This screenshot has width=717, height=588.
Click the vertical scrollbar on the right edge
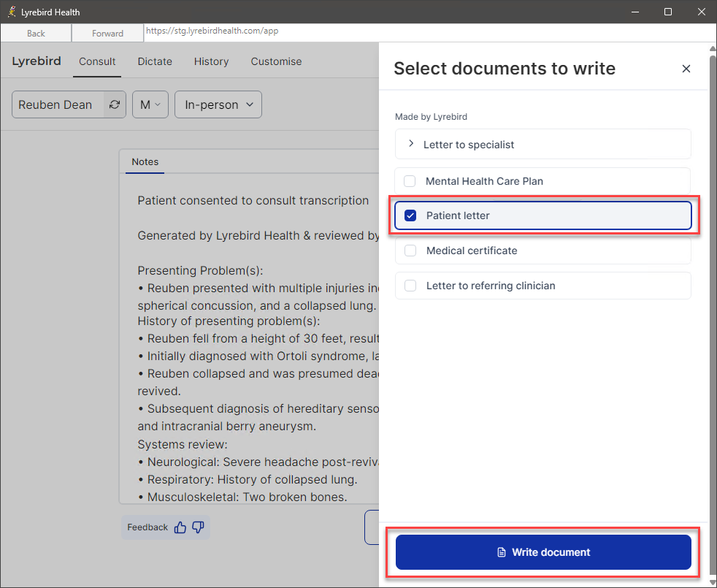(x=713, y=316)
